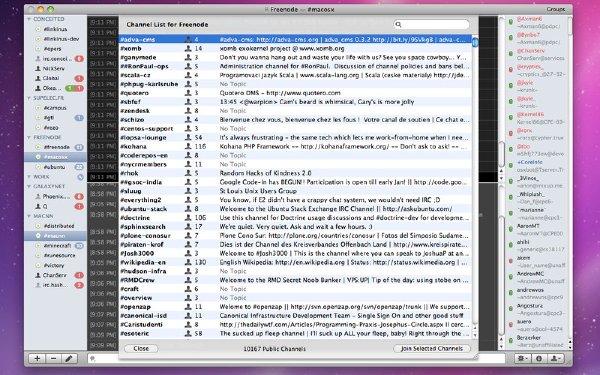Expand the WORK server group
Screen dimensions: 600x375
[29, 177]
